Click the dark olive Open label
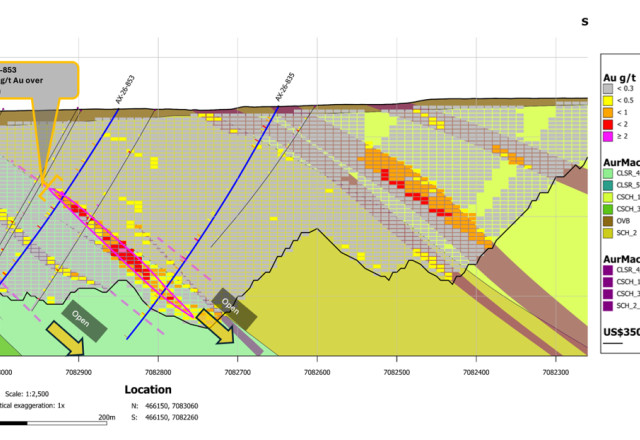Image resolution: width=640 pixels, height=440 pixels. tap(234, 309)
